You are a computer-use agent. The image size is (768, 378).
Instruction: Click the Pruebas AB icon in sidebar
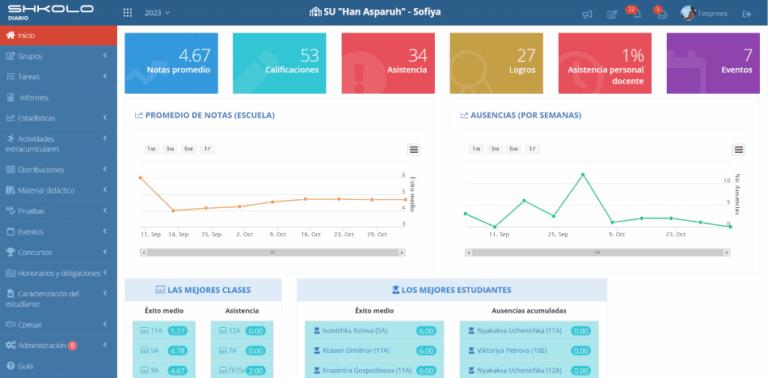(x=10, y=211)
